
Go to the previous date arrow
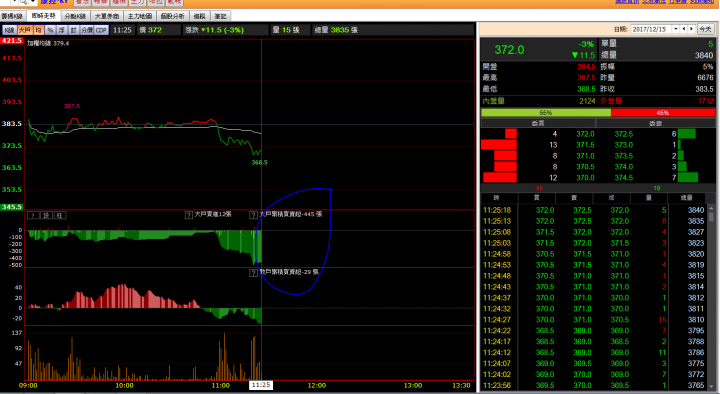684,29
